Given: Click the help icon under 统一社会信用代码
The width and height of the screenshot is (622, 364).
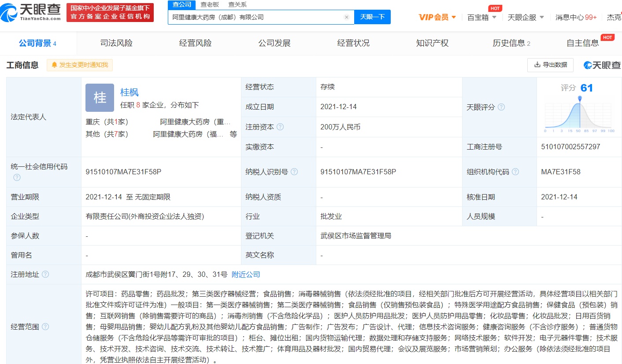Looking at the screenshot, I should [17, 177].
